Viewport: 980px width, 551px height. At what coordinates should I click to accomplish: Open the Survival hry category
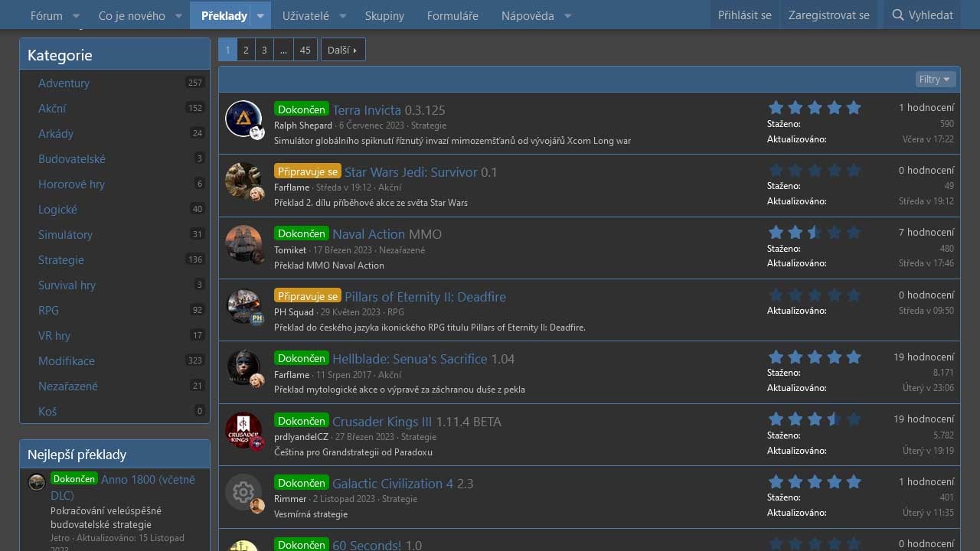click(x=67, y=285)
